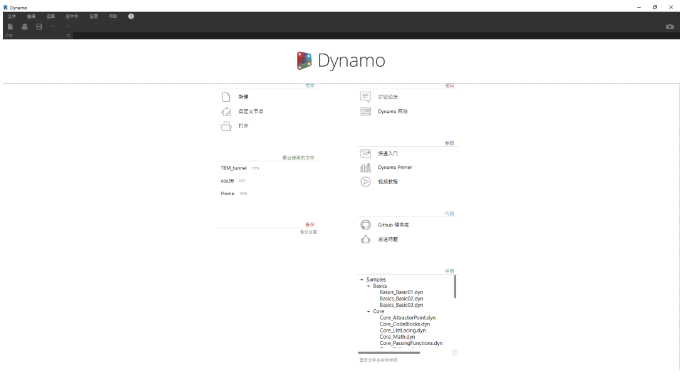
Task: Open recent file cos2B
Action: [x=227, y=181]
